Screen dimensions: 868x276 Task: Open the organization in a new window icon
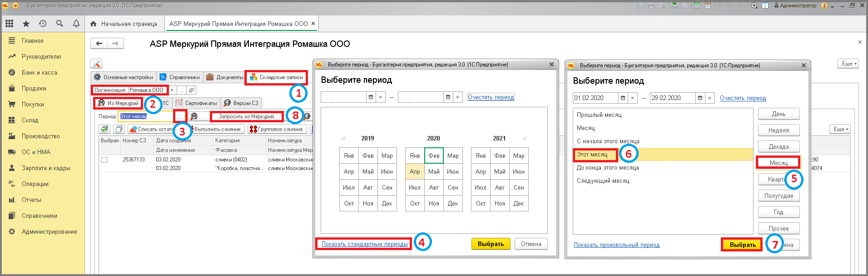(192, 90)
